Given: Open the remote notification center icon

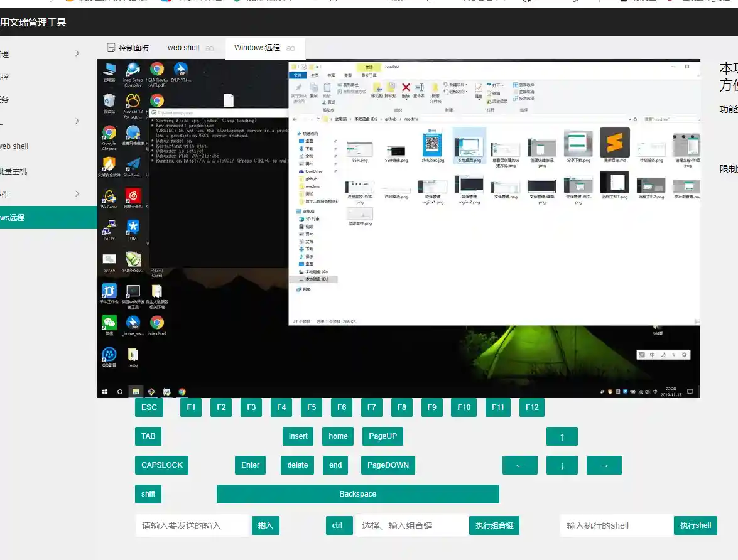Looking at the screenshot, I should click(690, 392).
